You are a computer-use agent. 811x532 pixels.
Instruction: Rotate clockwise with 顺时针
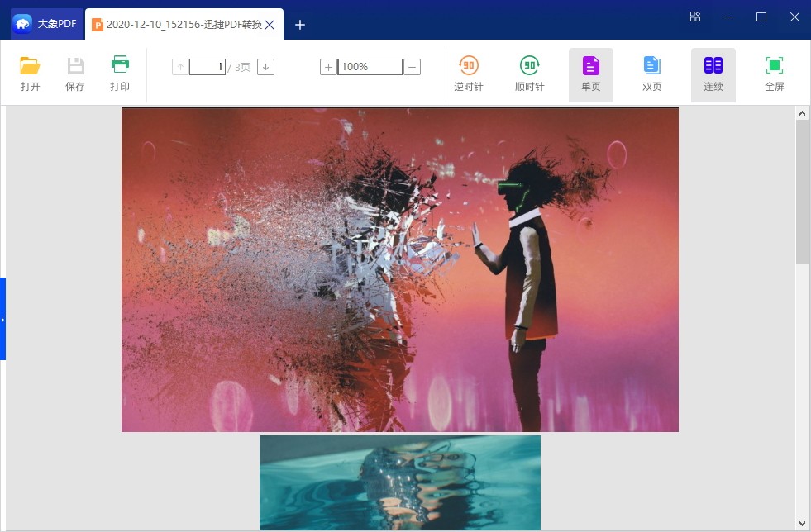pyautogui.click(x=530, y=74)
